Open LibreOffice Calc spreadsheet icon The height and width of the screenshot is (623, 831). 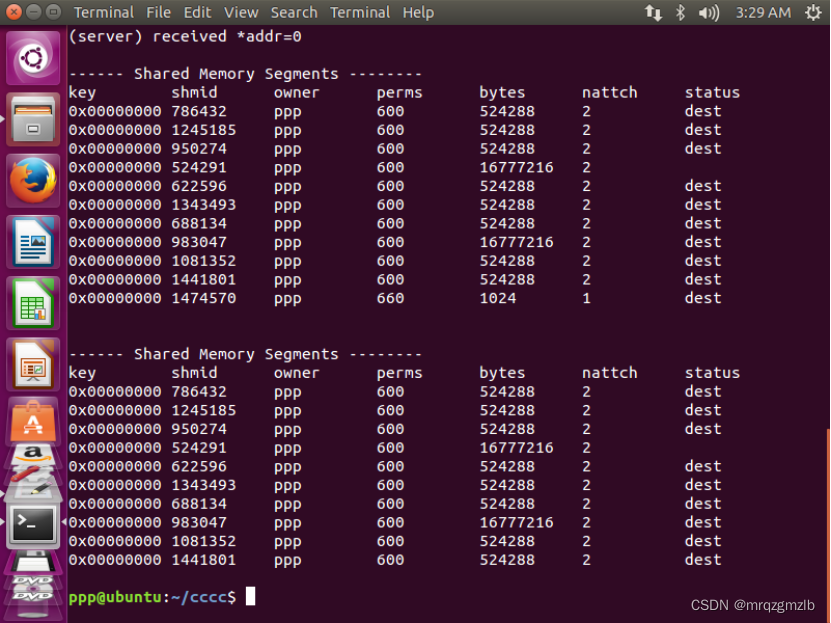point(33,303)
